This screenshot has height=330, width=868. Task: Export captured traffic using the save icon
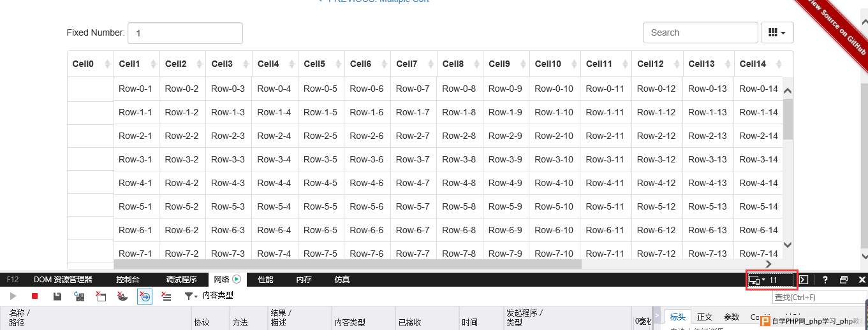tap(57, 296)
